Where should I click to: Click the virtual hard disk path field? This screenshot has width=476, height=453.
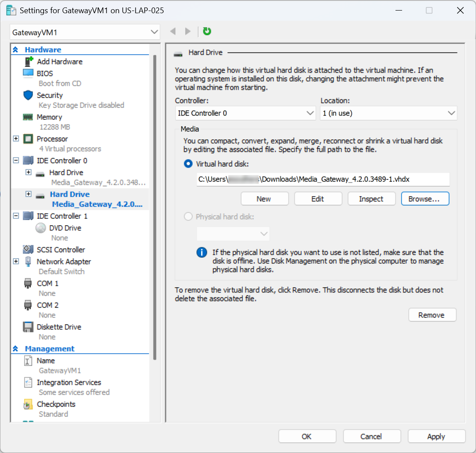click(x=323, y=179)
